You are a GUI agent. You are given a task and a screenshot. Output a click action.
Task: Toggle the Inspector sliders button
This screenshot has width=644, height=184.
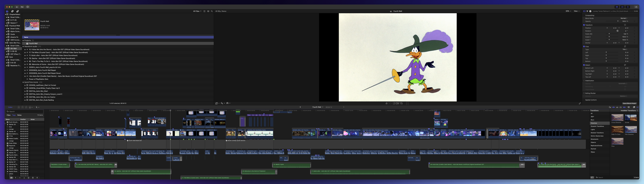click(x=628, y=7)
